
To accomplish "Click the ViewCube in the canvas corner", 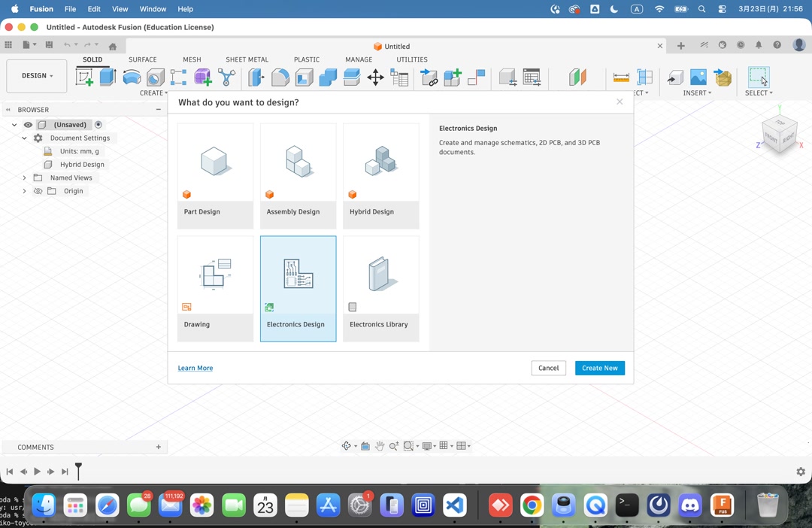I will coord(780,134).
